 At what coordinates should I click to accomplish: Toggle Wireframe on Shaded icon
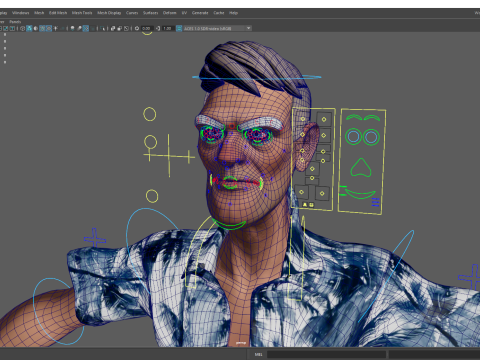tap(42, 28)
